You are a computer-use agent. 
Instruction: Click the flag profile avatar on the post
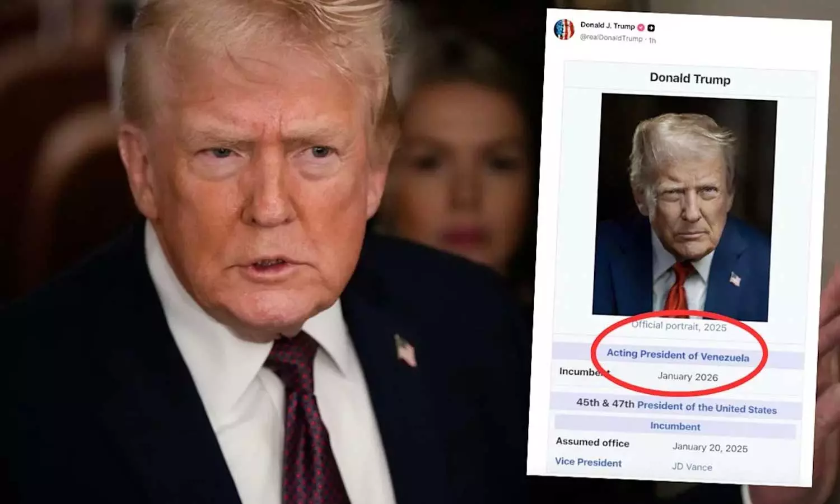564,29
